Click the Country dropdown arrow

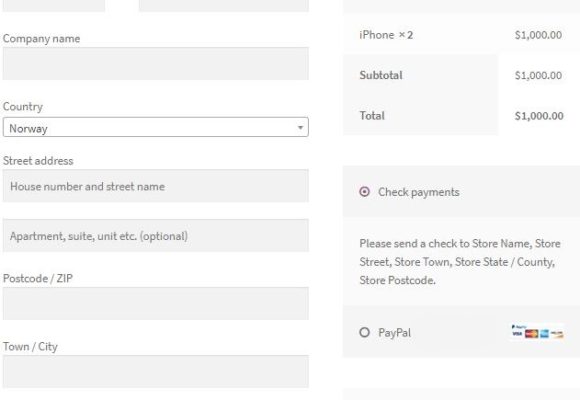tap(300, 128)
